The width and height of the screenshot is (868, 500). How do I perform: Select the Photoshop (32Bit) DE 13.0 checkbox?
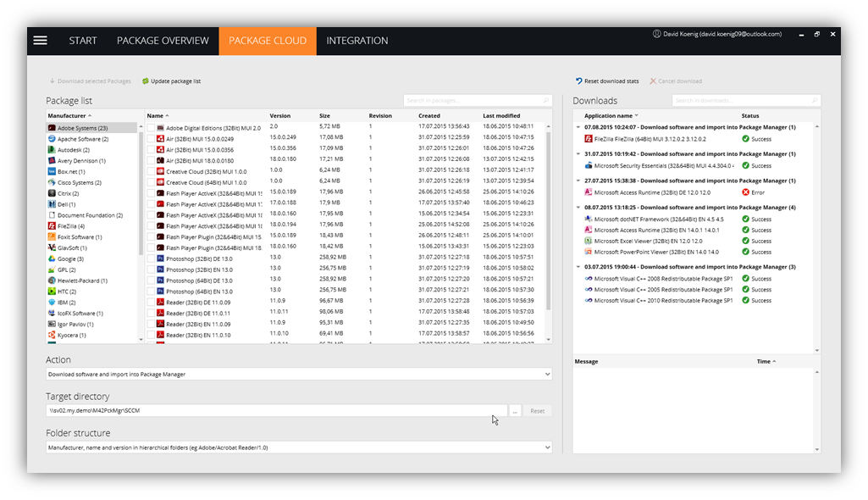151,258
